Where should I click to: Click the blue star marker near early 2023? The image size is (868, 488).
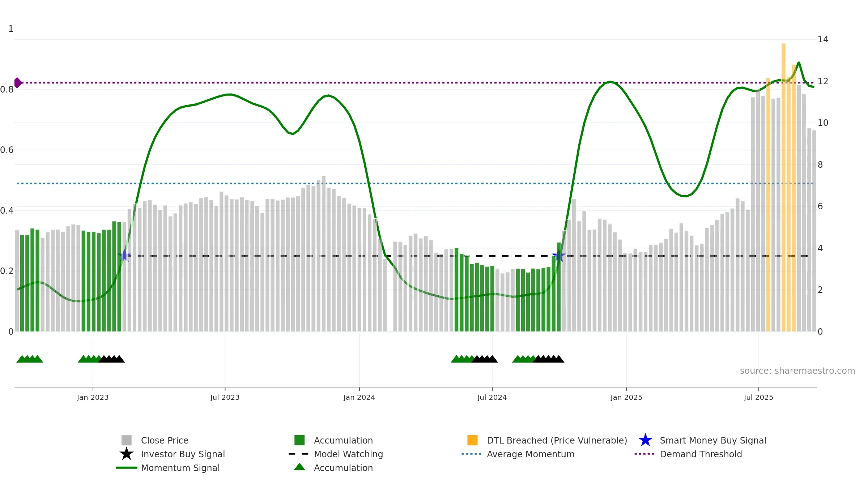tap(124, 256)
